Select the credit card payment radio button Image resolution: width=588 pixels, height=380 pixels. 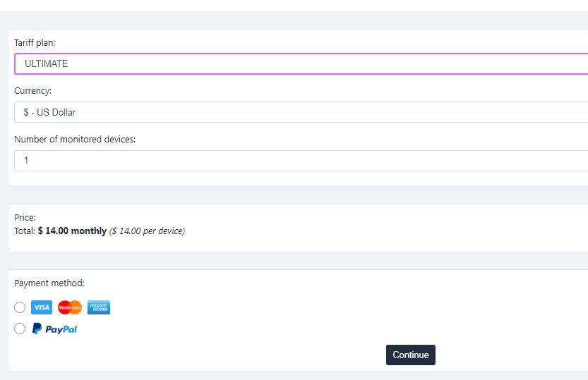click(x=20, y=307)
